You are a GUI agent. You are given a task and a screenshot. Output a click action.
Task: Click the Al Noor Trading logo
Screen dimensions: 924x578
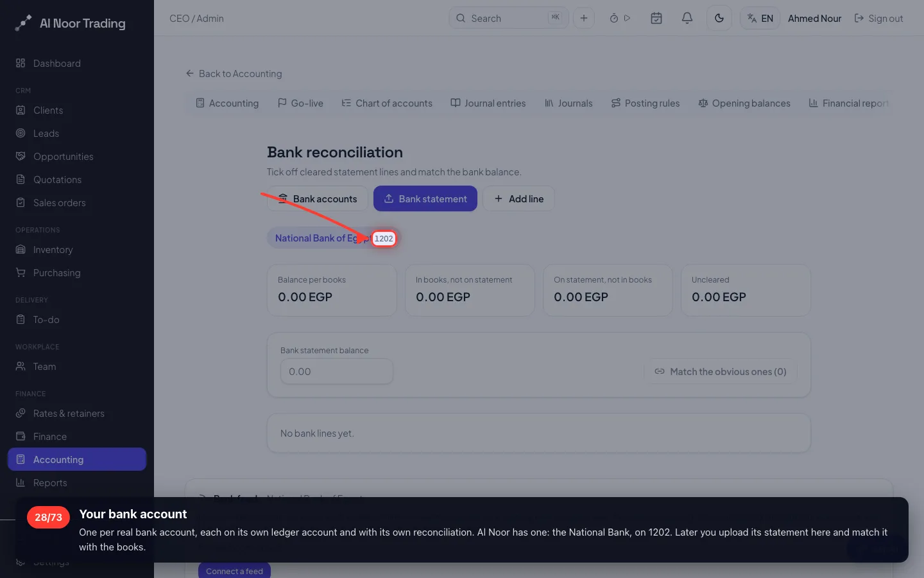pos(71,23)
